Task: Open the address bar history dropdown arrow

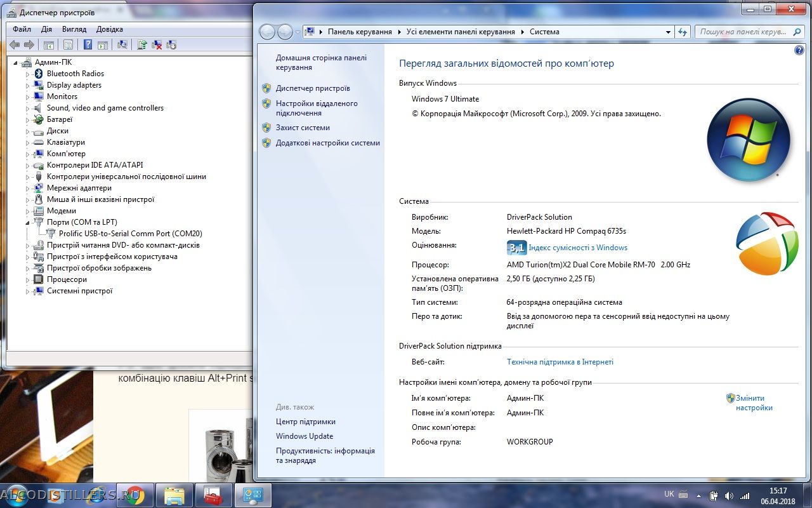Action: click(x=668, y=32)
